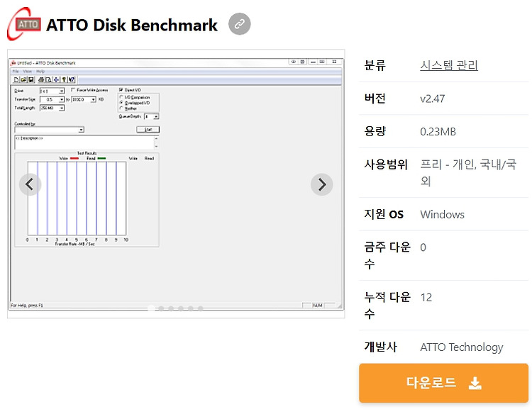
Task: Click the Print Preview toolbar icon
Action: 48,79
